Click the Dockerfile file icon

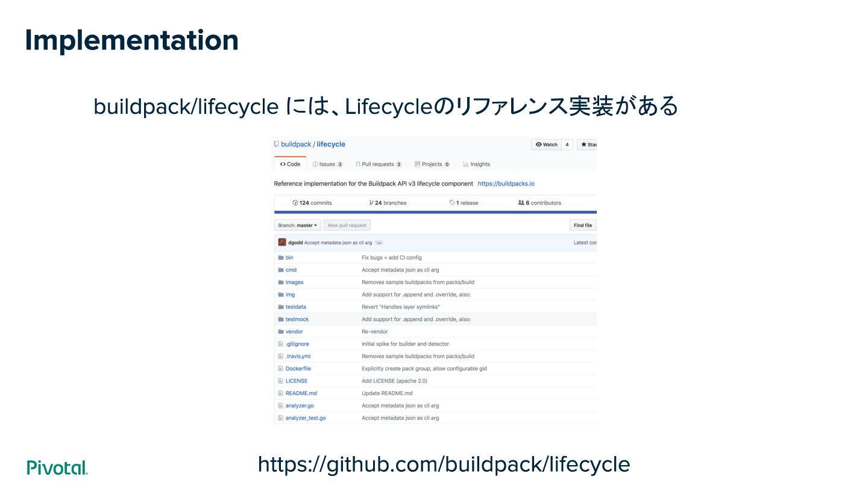280,368
